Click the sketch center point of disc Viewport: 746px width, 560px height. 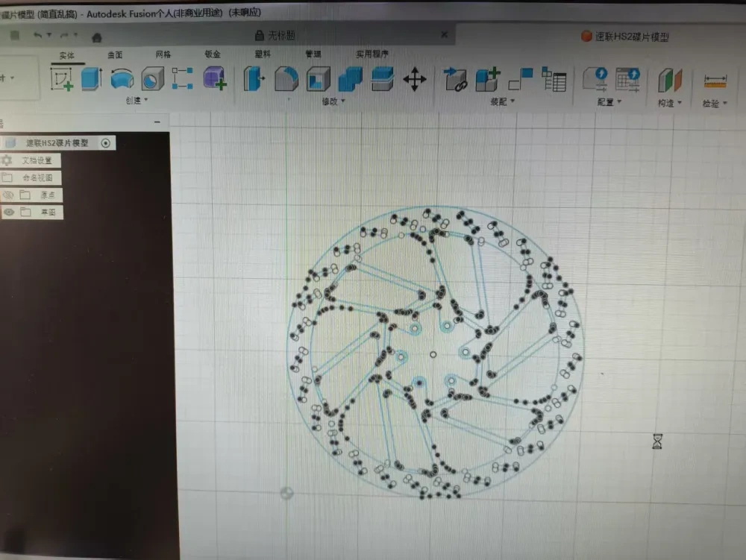433,354
